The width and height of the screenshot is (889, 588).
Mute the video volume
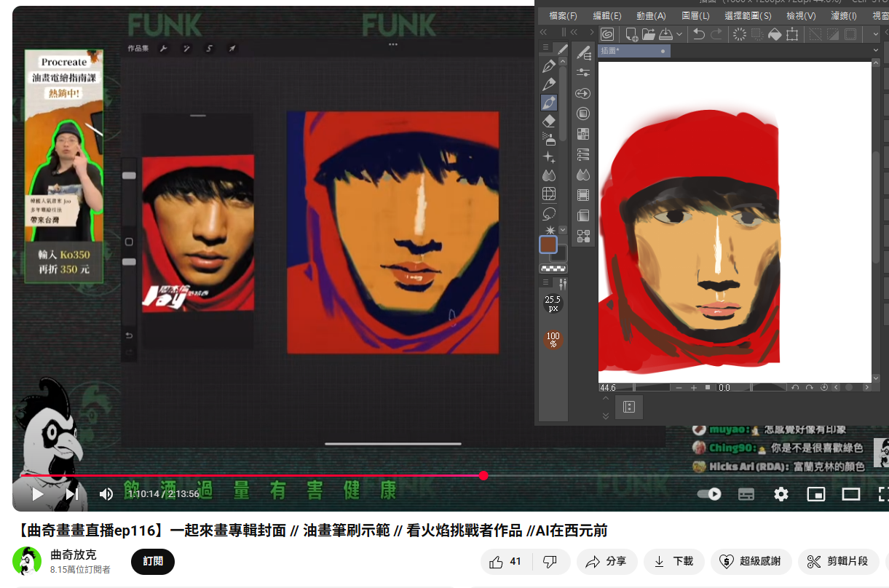(x=106, y=494)
